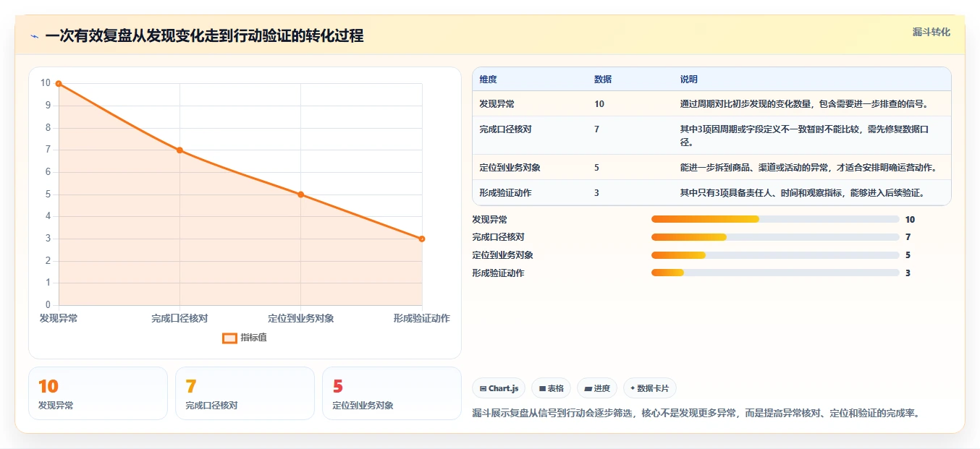Click the progress list label 发现异常

coord(489,219)
